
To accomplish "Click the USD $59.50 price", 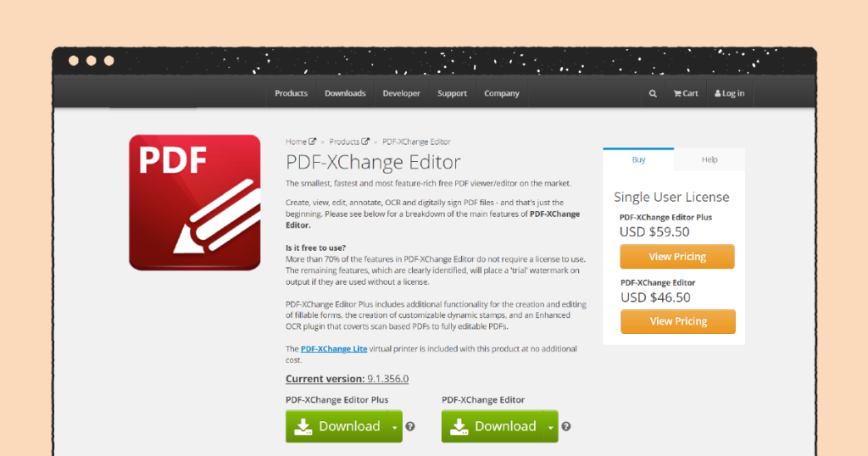I will (654, 232).
